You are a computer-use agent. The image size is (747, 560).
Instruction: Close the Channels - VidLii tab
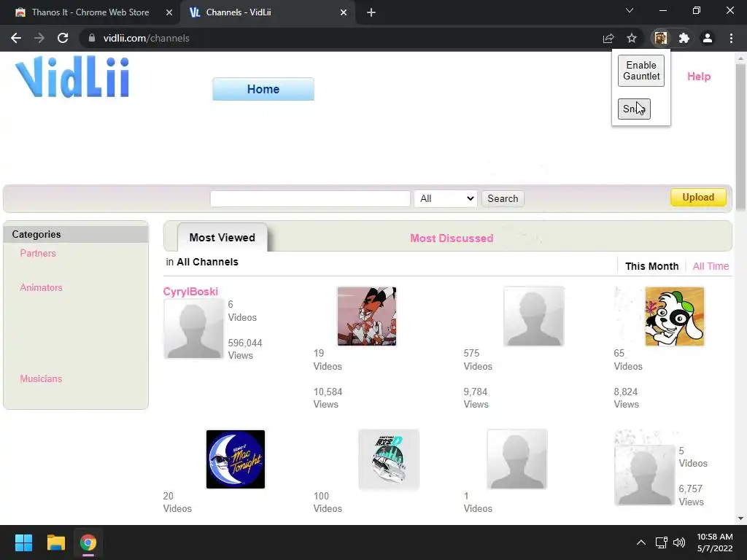[344, 12]
